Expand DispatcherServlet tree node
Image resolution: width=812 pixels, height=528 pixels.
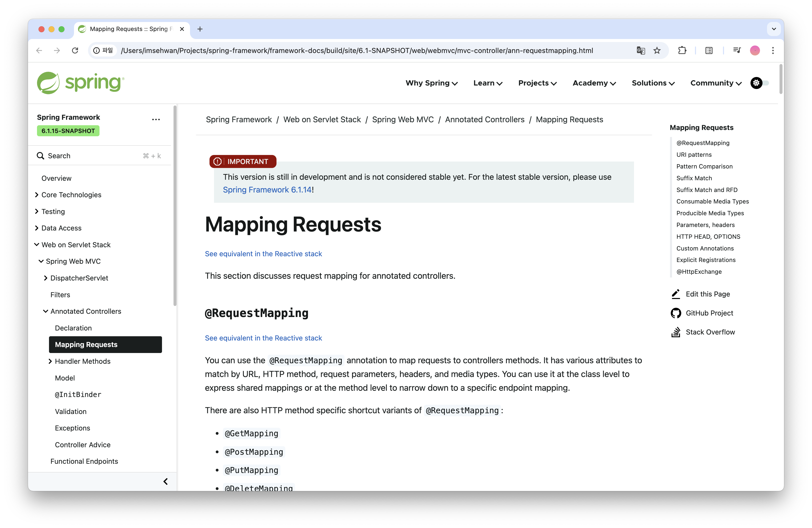click(45, 278)
